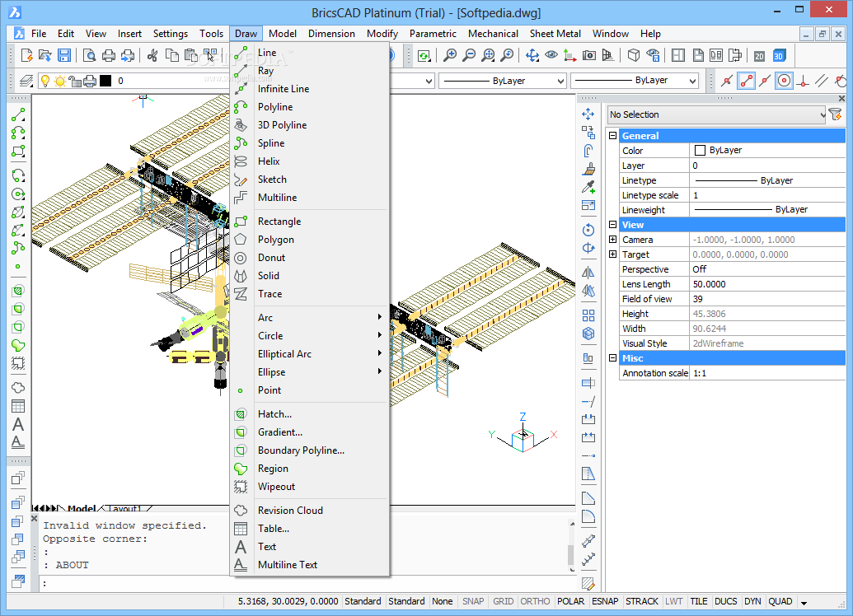The width and height of the screenshot is (853, 616).
Task: Toggle ESNAP in the status bar
Action: point(605,601)
